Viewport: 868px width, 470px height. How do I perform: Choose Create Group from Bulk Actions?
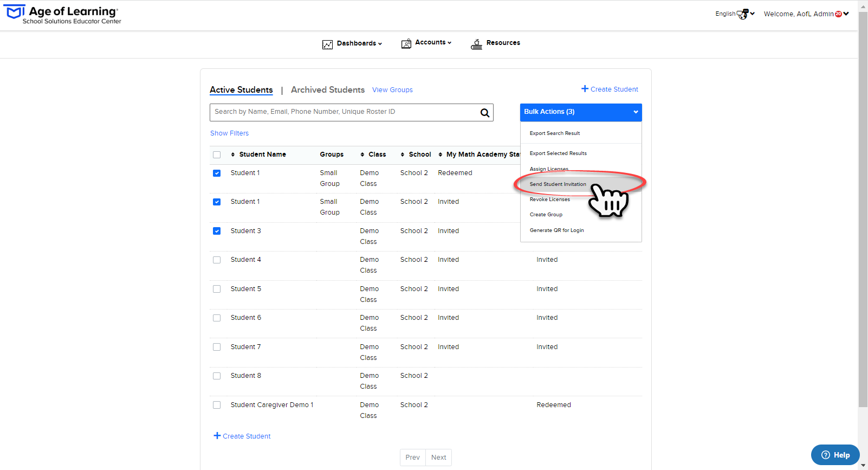click(x=546, y=215)
